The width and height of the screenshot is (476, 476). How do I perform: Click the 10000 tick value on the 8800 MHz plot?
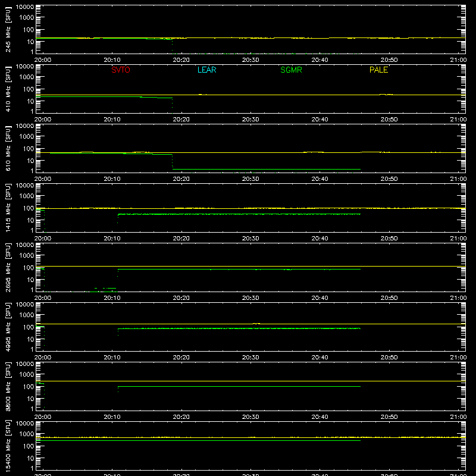point(25,364)
